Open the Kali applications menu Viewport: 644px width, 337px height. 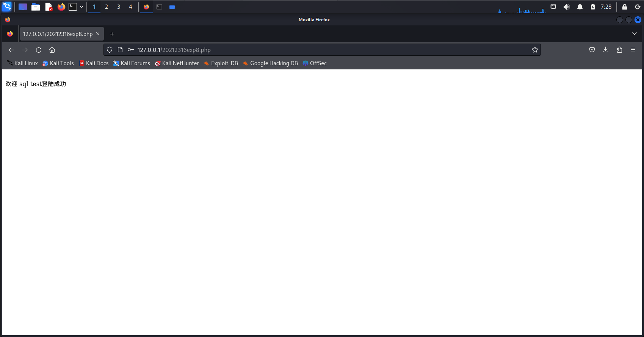point(7,7)
